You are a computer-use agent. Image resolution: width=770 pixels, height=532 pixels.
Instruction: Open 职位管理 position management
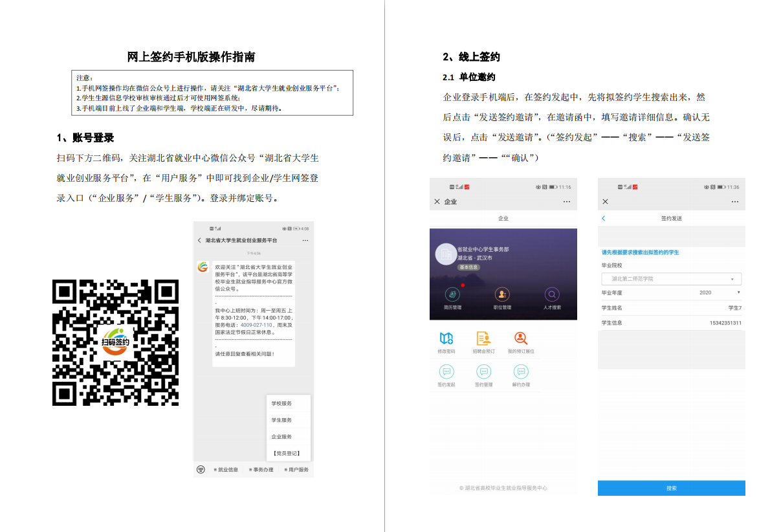(502, 298)
